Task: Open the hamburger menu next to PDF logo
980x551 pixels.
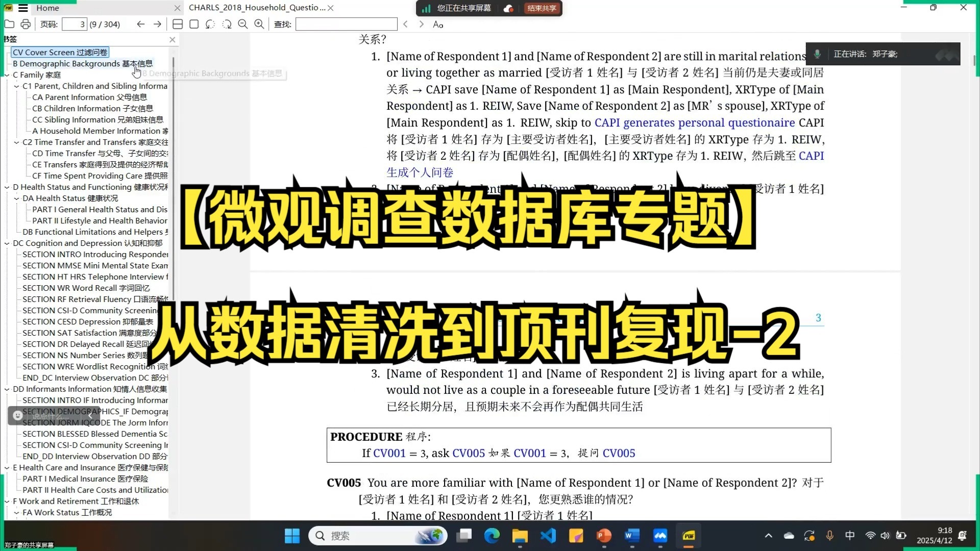Action: [x=23, y=8]
